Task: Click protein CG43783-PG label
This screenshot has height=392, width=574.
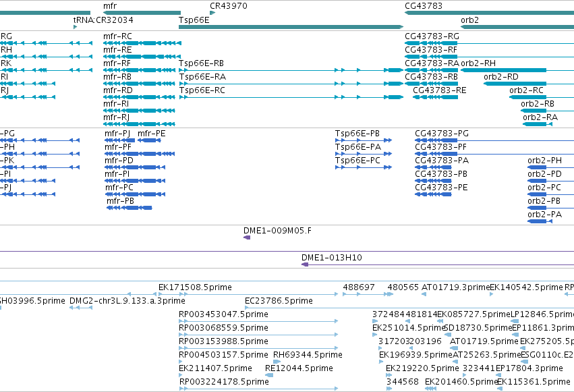Action: click(442, 134)
